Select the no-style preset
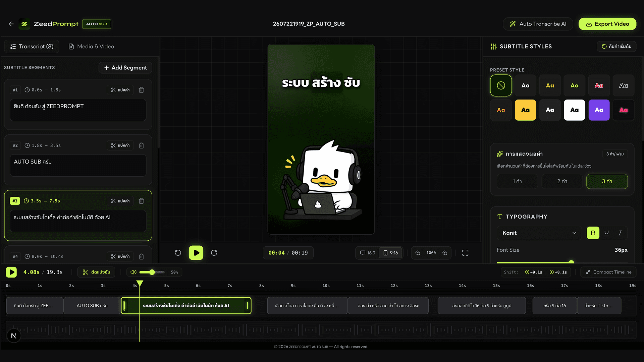 (x=501, y=85)
